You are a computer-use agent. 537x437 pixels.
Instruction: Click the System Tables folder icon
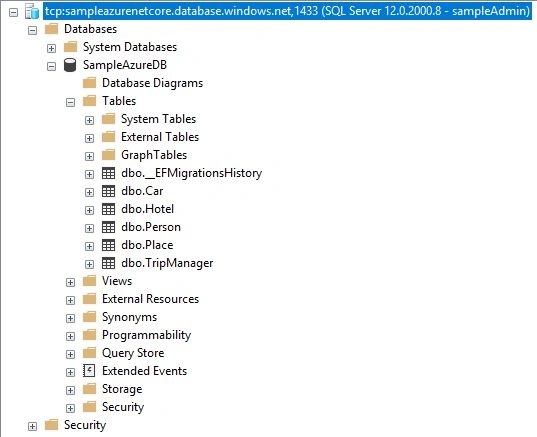(x=109, y=119)
